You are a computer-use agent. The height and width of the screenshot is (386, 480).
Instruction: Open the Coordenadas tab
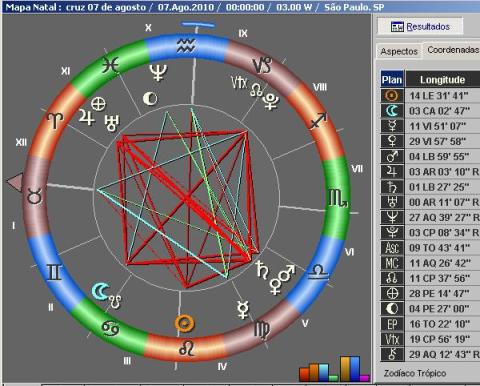pos(452,50)
